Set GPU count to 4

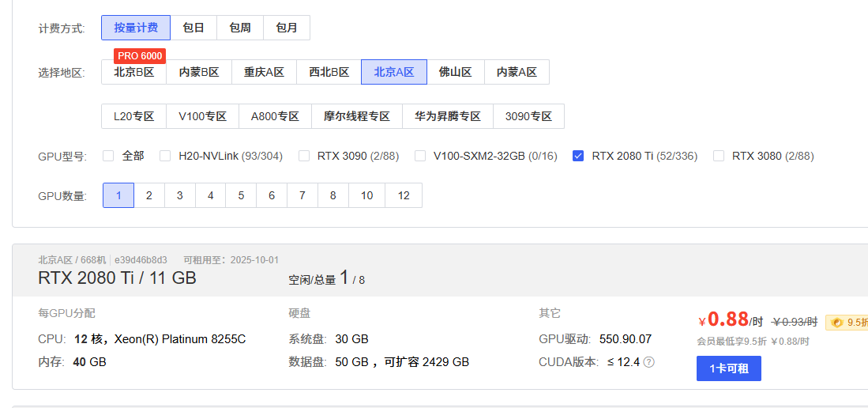click(210, 195)
